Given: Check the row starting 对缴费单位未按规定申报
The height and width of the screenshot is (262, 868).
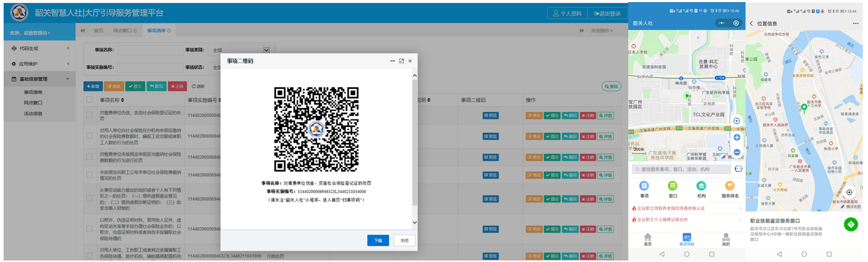Looking at the screenshot, I should tap(89, 157).
